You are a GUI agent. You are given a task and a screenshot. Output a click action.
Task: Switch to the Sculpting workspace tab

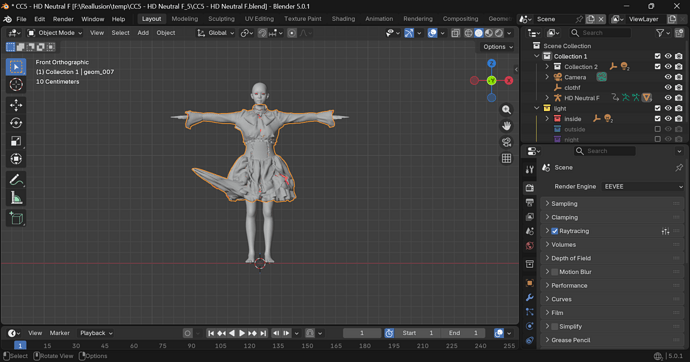coord(221,19)
